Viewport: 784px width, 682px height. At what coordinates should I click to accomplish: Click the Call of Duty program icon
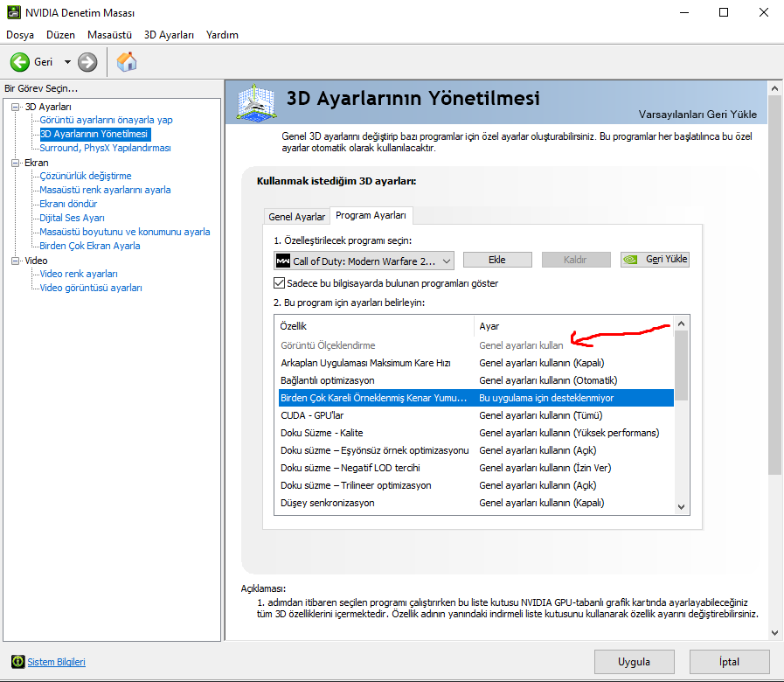(x=283, y=261)
